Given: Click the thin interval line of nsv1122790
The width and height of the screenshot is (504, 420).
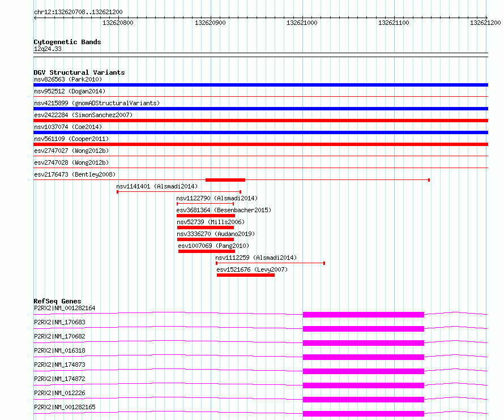Looking at the screenshot, I should pos(205,204).
